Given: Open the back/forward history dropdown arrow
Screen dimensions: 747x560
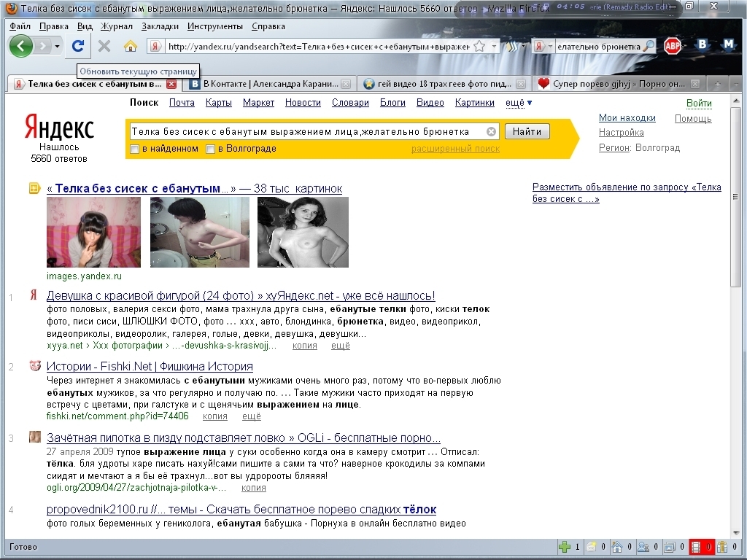Looking at the screenshot, I should point(57,46).
